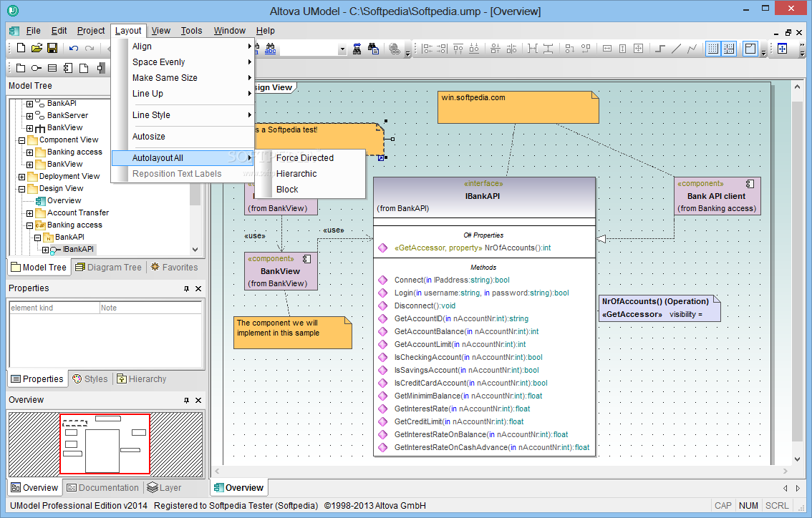This screenshot has height=518, width=812.
Task: Make same size both toolbar icon
Action: (639, 49)
